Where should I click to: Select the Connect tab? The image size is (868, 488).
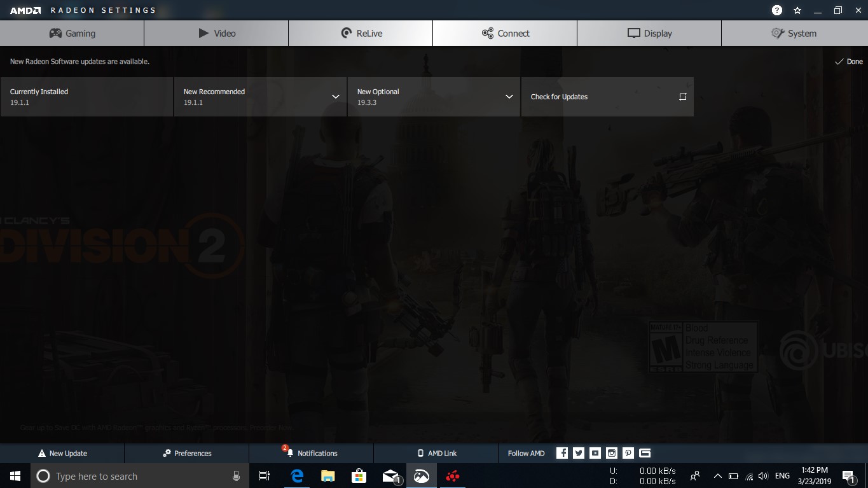505,33
